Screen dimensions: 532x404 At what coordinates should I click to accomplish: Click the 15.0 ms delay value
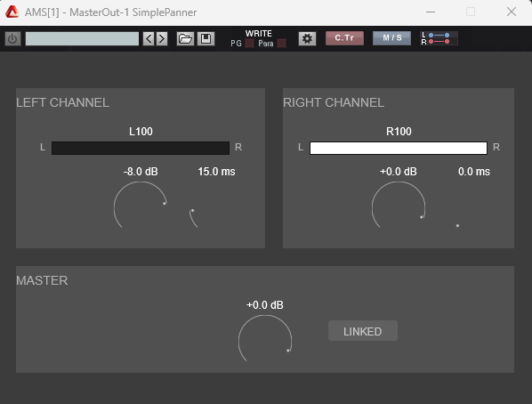(x=216, y=172)
